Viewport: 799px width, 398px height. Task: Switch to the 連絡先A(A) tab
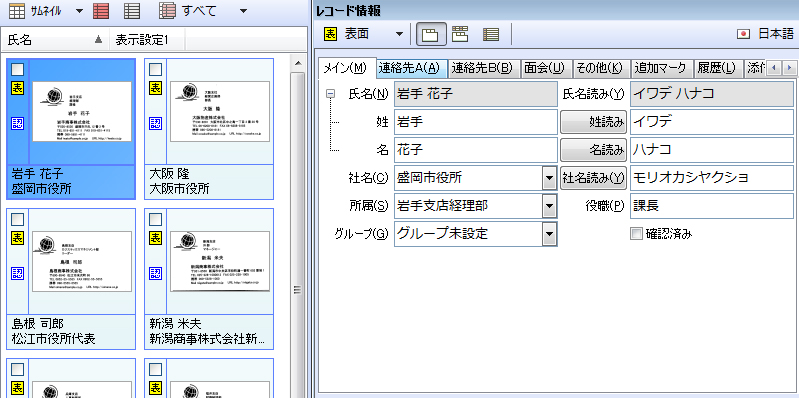point(412,68)
